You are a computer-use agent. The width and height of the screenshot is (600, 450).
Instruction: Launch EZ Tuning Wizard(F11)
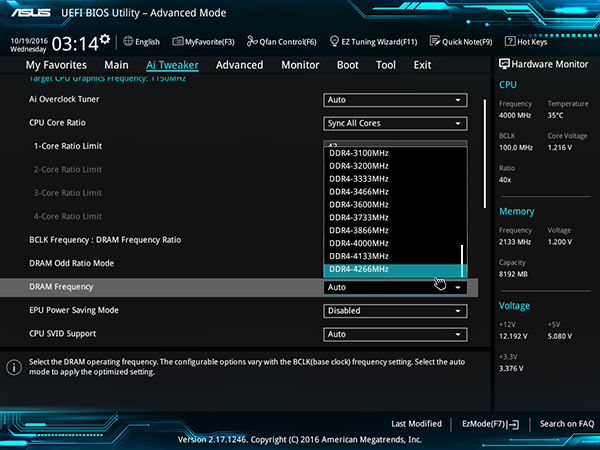373,41
